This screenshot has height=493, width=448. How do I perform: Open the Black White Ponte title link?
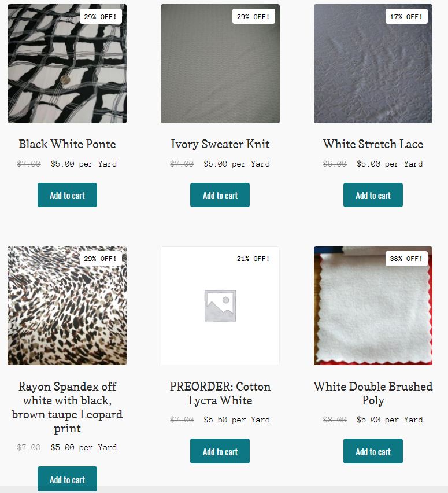coord(67,144)
